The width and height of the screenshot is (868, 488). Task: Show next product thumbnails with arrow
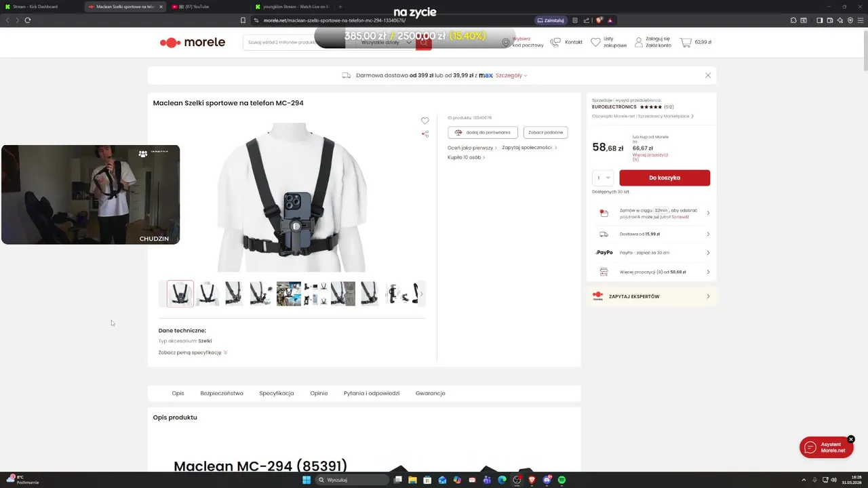coord(421,293)
